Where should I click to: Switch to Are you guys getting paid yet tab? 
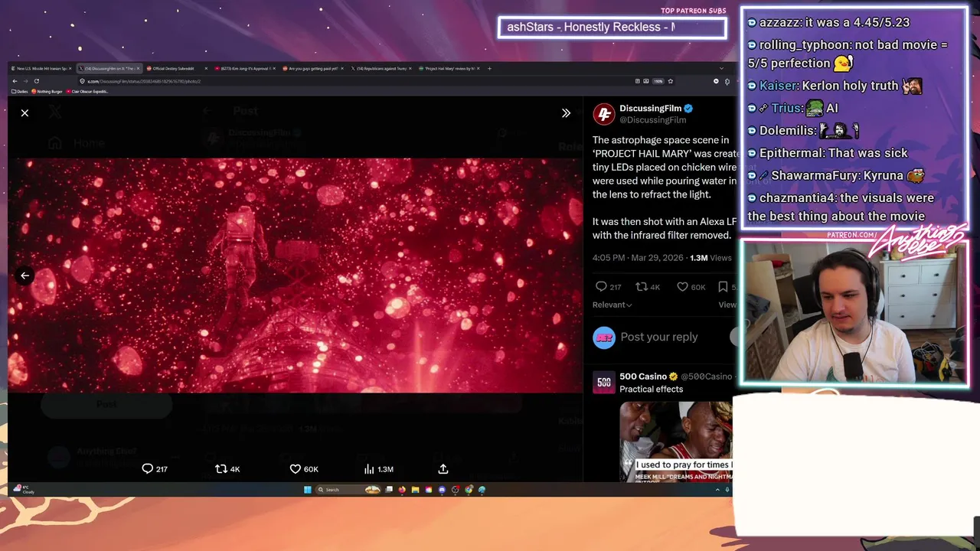pyautogui.click(x=312, y=68)
